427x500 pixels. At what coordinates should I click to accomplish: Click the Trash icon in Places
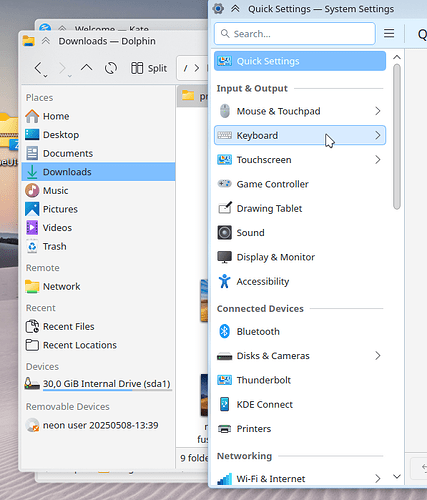point(32,246)
